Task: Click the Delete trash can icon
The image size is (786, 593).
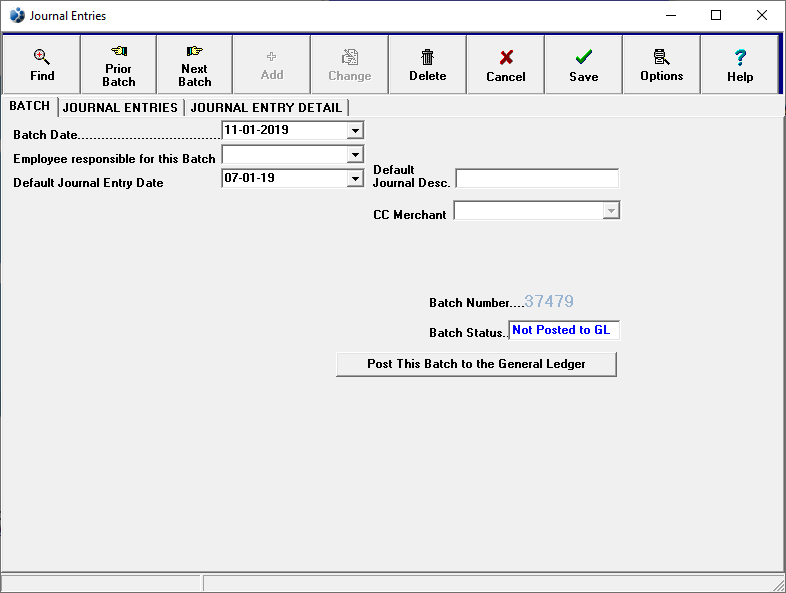Action: pos(427,57)
